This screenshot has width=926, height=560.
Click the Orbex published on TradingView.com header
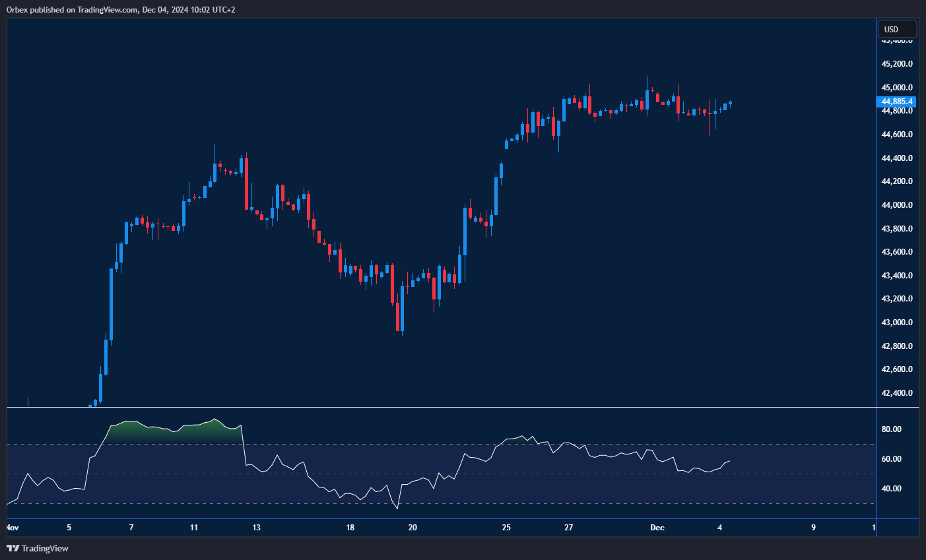(120, 9)
